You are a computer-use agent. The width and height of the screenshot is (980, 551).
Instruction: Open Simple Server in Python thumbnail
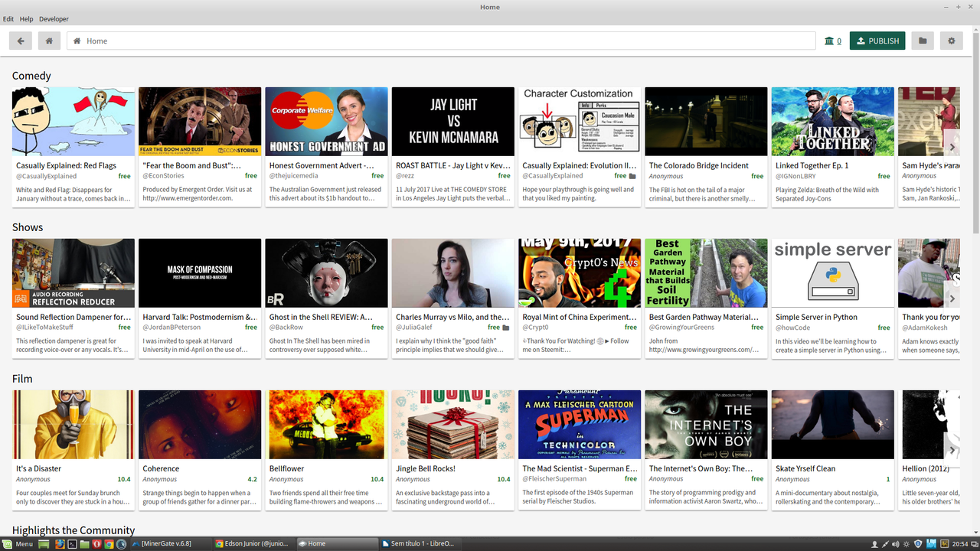click(x=833, y=273)
